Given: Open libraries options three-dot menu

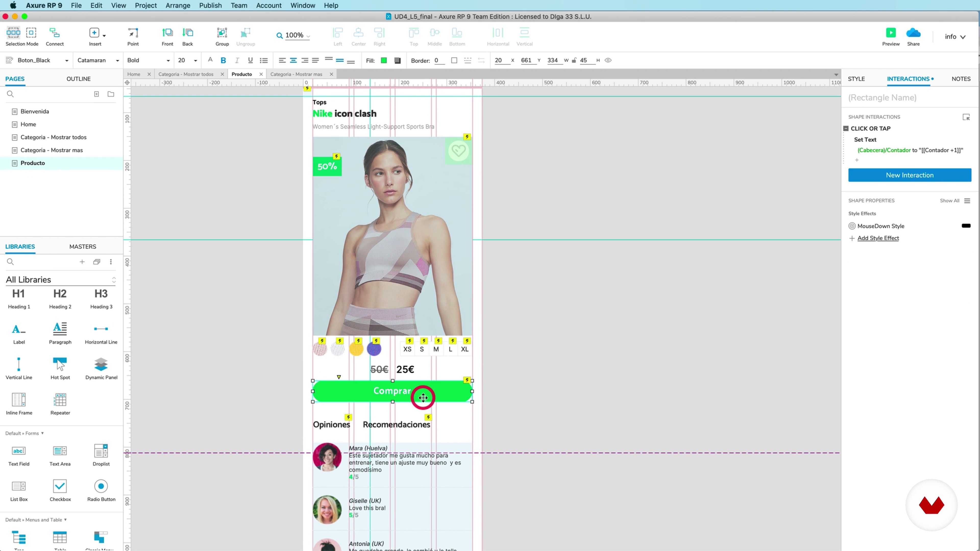Looking at the screenshot, I should (111, 262).
